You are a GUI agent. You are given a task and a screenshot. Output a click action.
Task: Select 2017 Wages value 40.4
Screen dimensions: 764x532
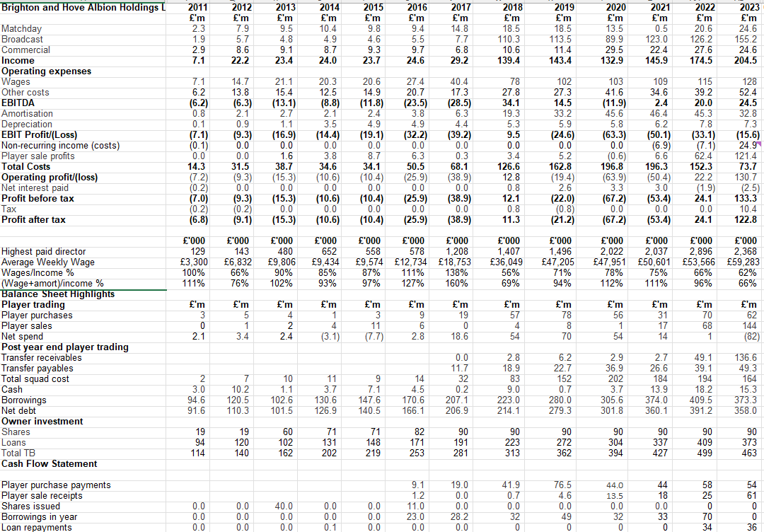(x=461, y=82)
